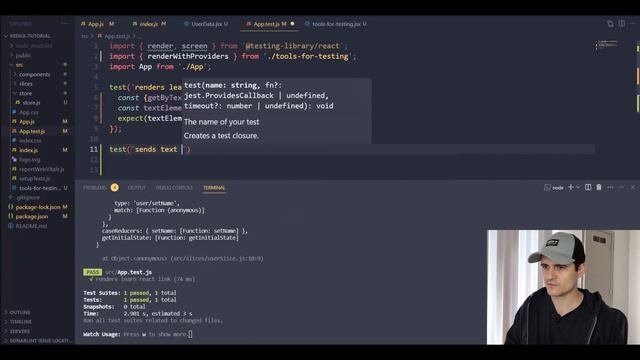The image size is (640, 360).
Task: Open package.json in the explorer
Action: point(31,216)
